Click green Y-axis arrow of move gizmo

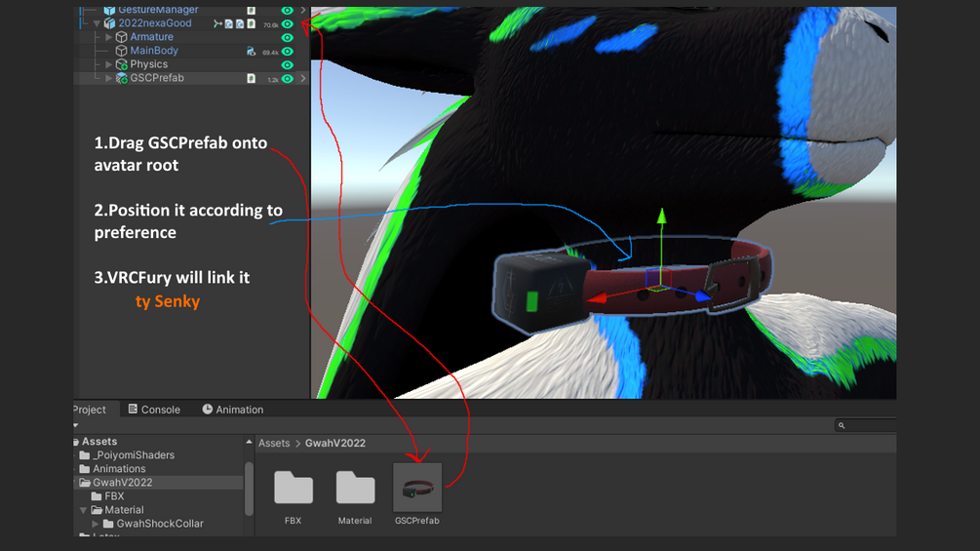click(x=661, y=216)
